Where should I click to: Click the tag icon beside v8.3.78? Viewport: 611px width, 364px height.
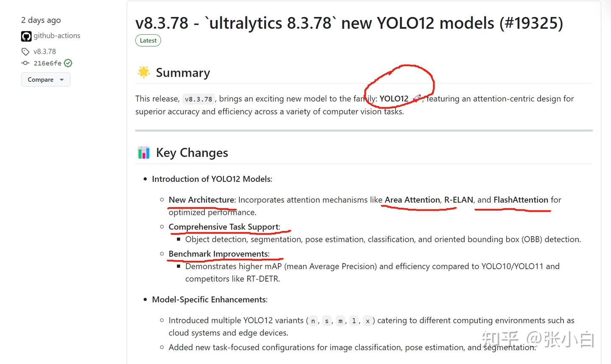(25, 52)
